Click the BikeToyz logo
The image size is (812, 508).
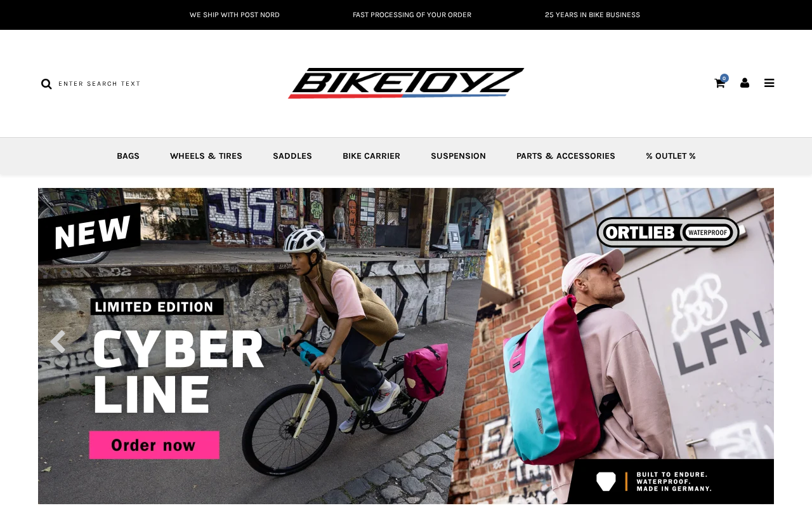pos(406,83)
